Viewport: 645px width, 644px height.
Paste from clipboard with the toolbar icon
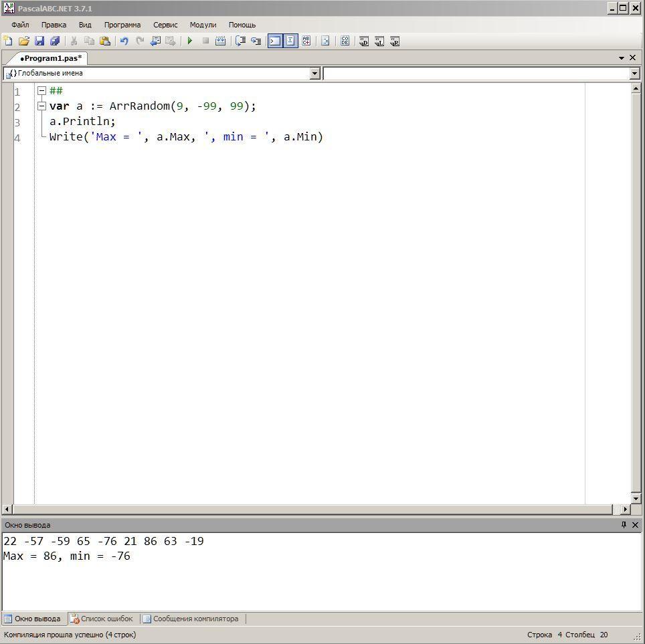(x=105, y=41)
